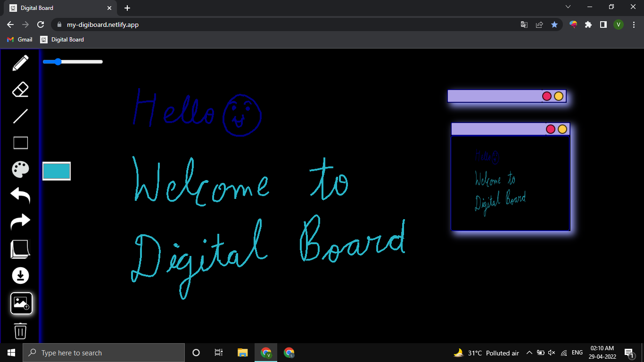The image size is (644, 362).
Task: Insert an image onto the board
Action: click(20, 303)
